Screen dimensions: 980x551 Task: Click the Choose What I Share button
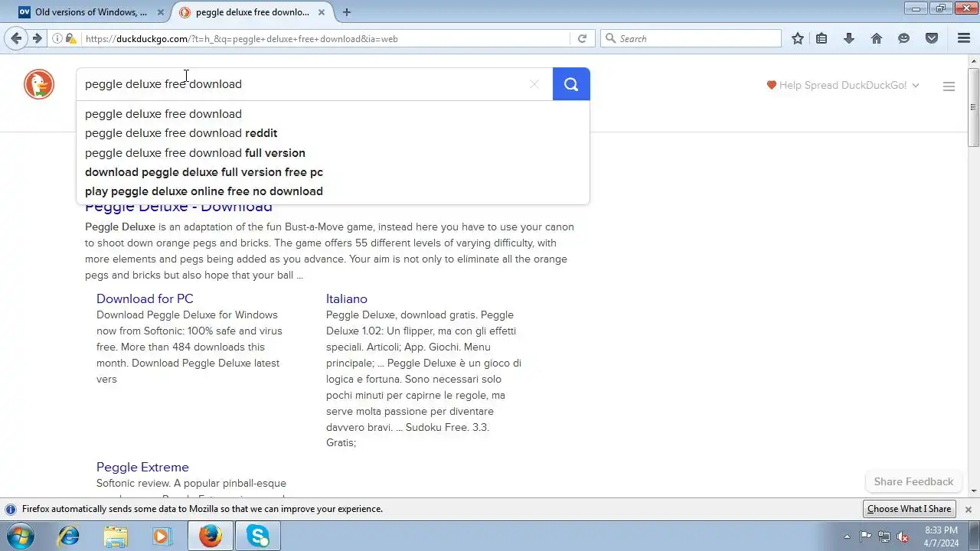[909, 509]
